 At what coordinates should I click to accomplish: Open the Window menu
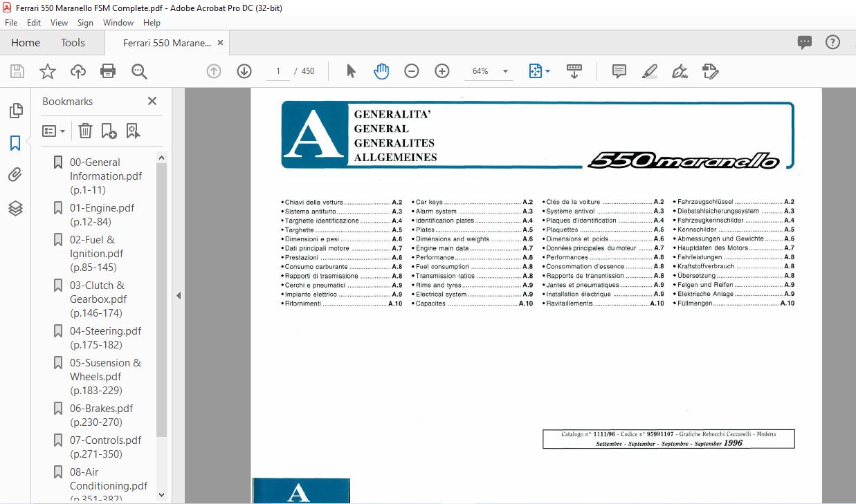pyautogui.click(x=118, y=22)
